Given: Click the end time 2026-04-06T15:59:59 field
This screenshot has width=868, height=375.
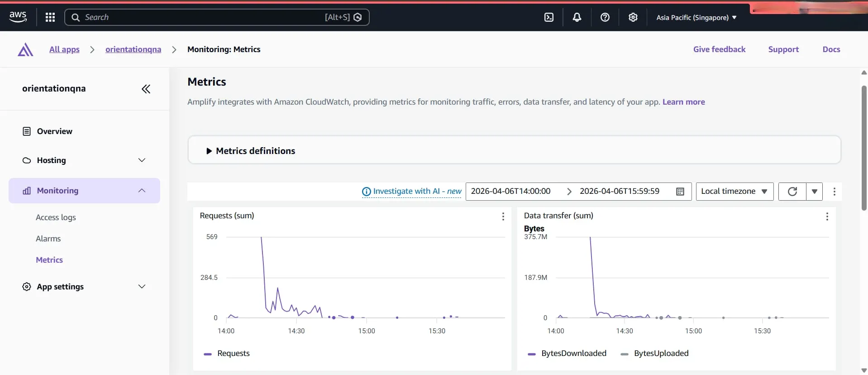Looking at the screenshot, I should [620, 192].
